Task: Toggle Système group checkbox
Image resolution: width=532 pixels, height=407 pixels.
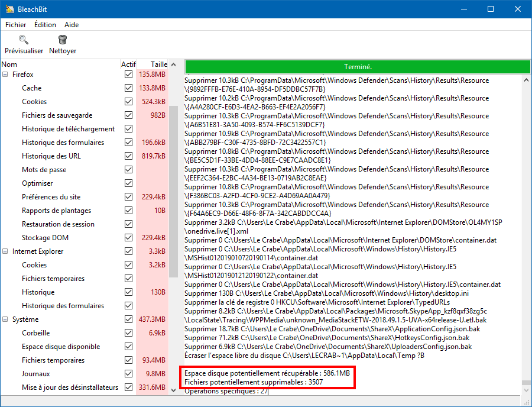Action: click(x=129, y=319)
